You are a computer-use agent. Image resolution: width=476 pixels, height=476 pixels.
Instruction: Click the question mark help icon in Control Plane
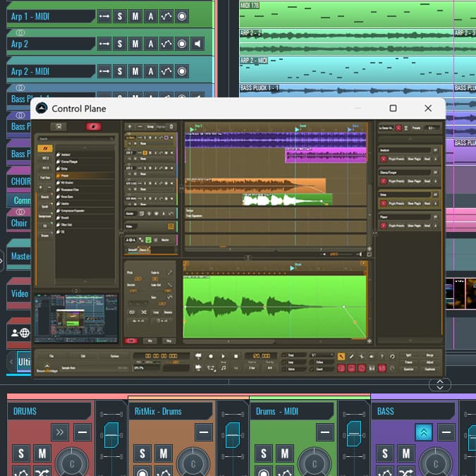[x=382, y=356]
